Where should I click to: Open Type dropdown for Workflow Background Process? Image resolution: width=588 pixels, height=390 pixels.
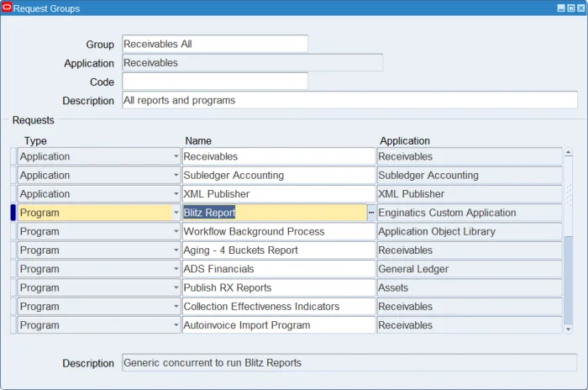click(x=176, y=232)
